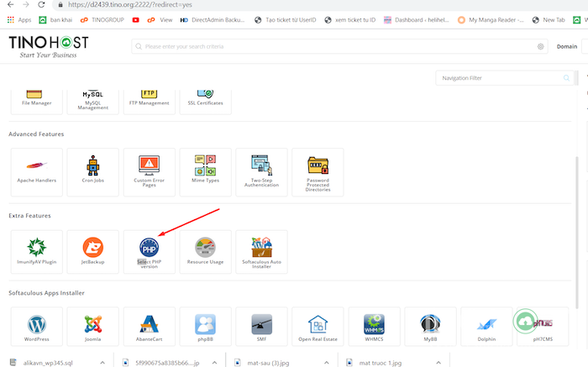This screenshot has height=367, width=588.
Task: Click Navigation Filter search icon
Action: point(566,78)
